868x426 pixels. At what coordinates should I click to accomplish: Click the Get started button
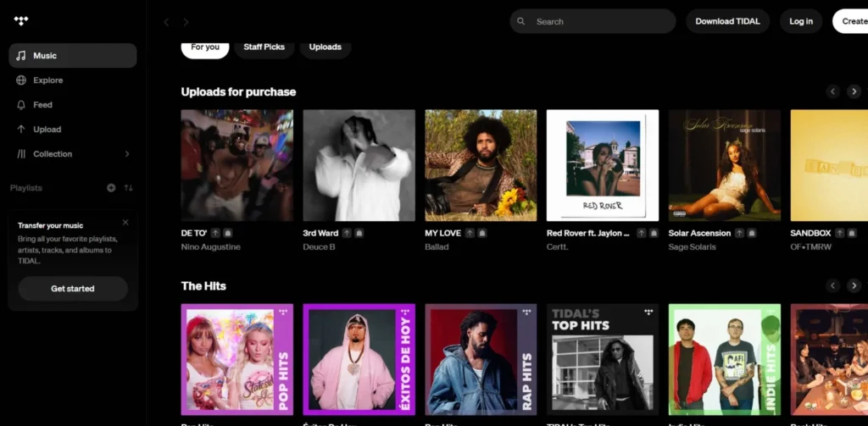(x=73, y=289)
